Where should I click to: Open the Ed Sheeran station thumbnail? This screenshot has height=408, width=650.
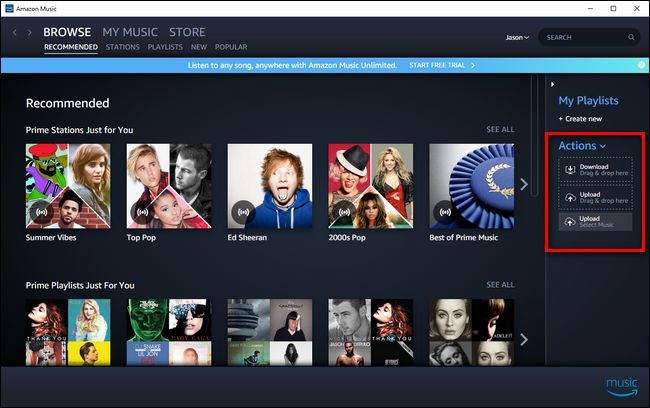pyautogui.click(x=270, y=186)
